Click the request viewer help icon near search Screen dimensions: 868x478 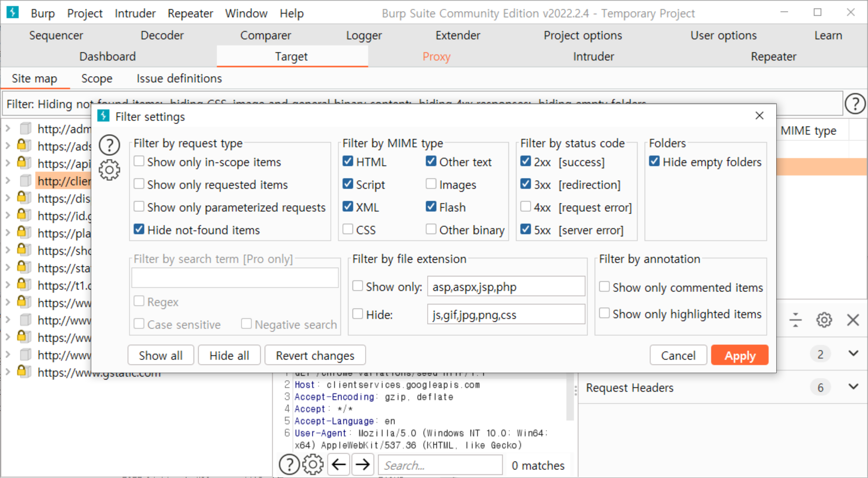[290, 464]
